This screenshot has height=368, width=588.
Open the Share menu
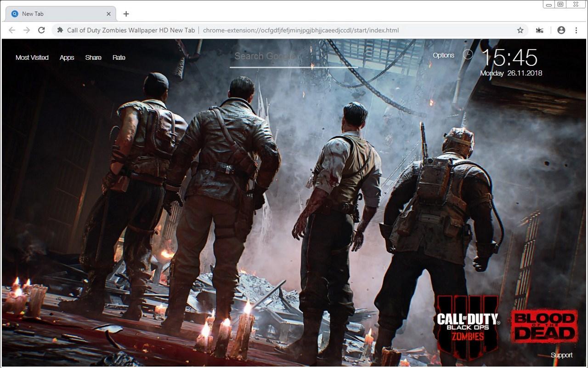coord(93,57)
